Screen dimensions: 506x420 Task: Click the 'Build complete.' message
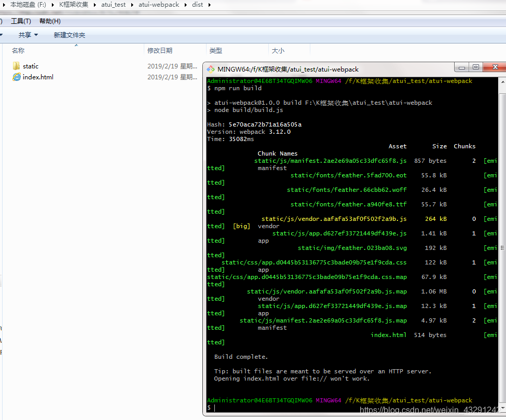[x=241, y=357]
